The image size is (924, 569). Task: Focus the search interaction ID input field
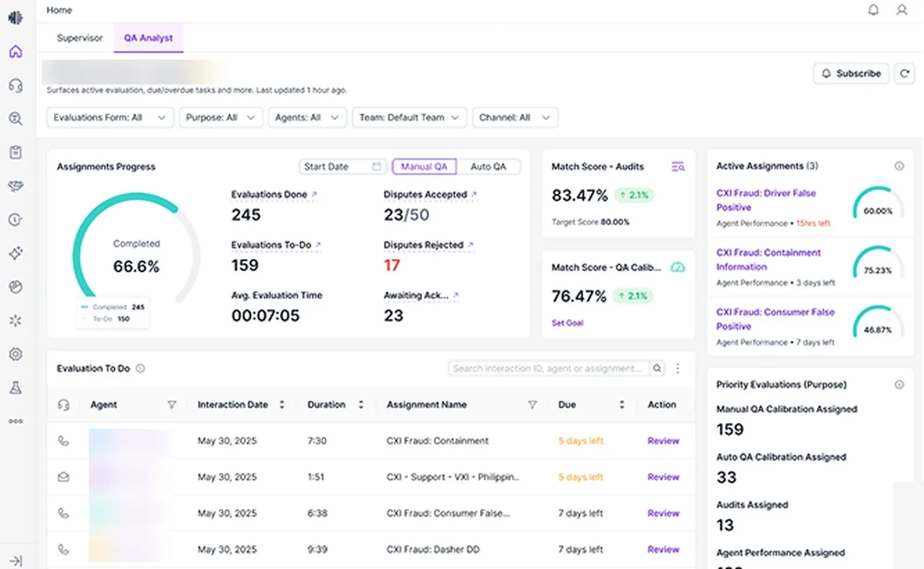pos(549,369)
